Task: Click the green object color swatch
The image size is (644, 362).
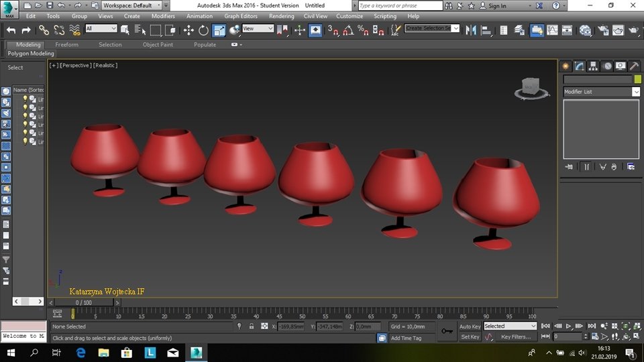Action: pos(637,79)
